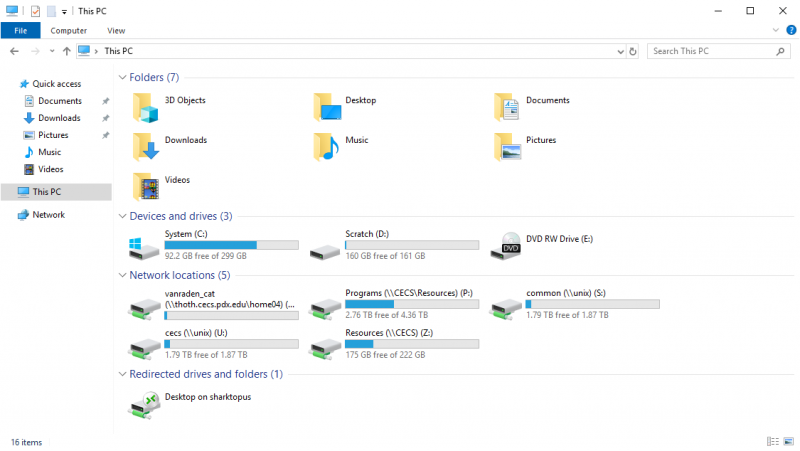Collapse the Network locations (5) group
Image resolution: width=800 pixels, height=451 pixels.
coord(122,275)
